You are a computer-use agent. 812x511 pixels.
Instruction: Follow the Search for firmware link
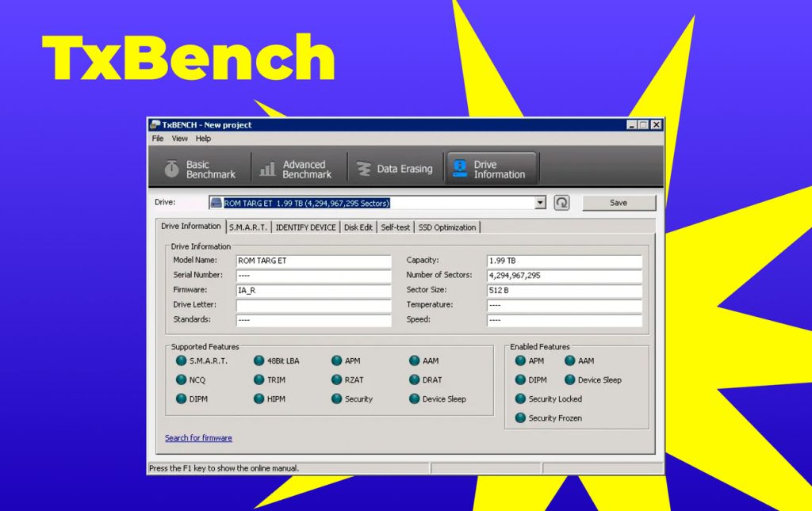pos(198,438)
